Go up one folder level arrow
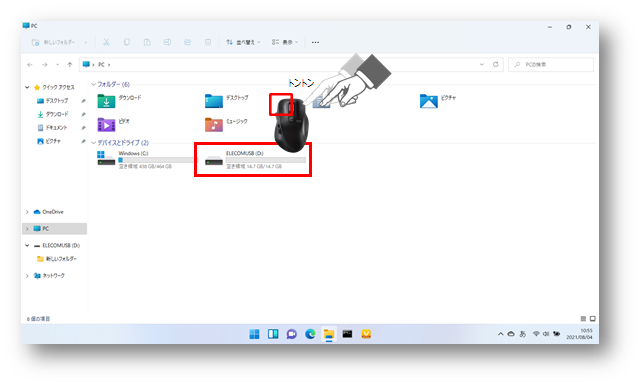Screen dimensions: 641x386 (70, 65)
